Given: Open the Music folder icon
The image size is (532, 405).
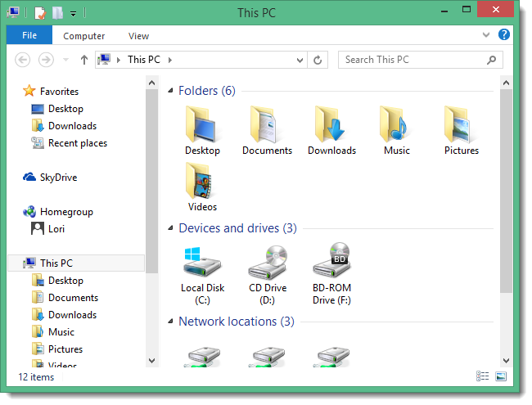Looking at the screenshot, I should click(x=396, y=131).
